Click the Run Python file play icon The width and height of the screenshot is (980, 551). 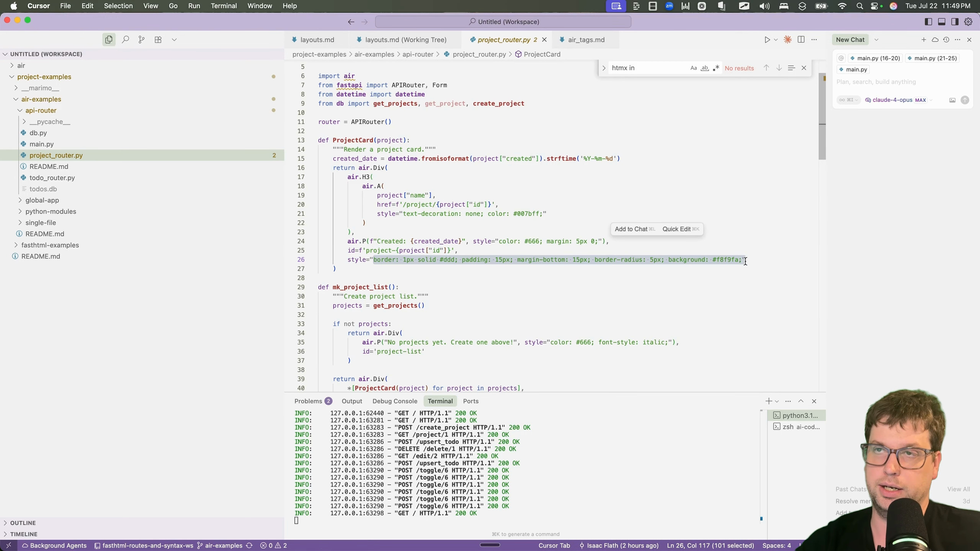point(767,39)
